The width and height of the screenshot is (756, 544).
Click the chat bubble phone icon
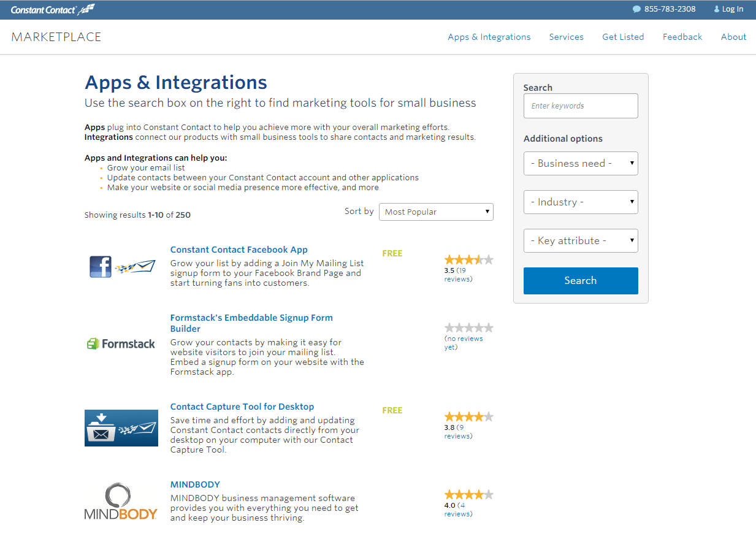[636, 9]
